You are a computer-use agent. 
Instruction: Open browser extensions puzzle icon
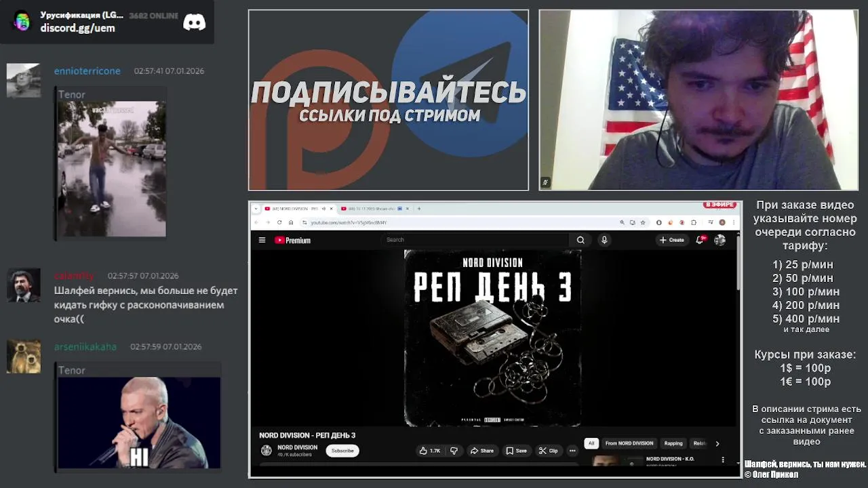[694, 222]
